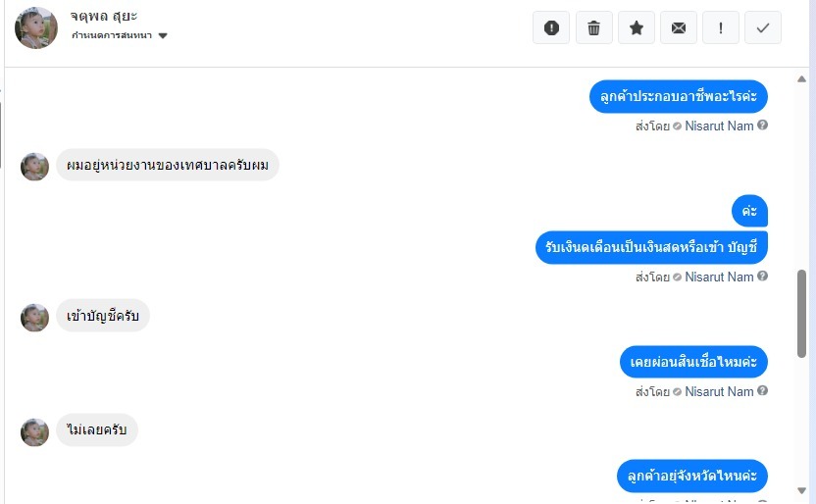816x504 pixels.
Task: Flag conversation with the exclamation mark button
Action: (721, 27)
